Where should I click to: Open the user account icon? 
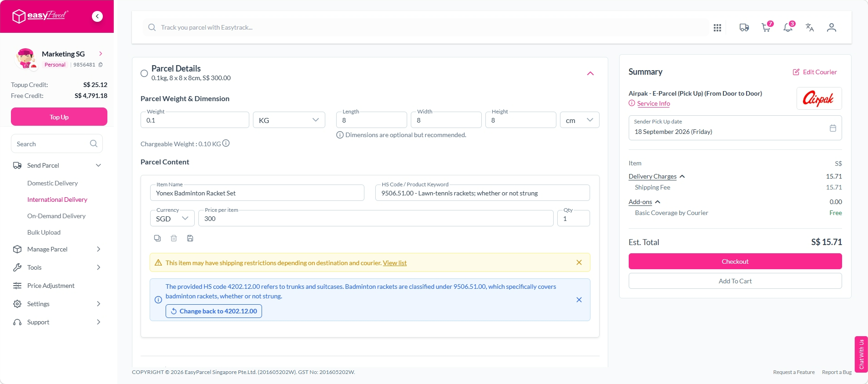[x=832, y=27]
